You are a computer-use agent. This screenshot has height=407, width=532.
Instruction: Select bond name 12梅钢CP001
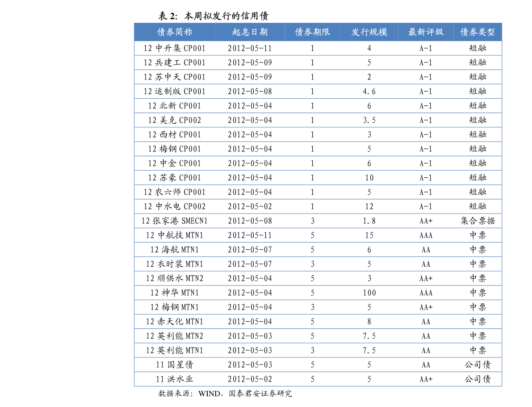pos(175,149)
